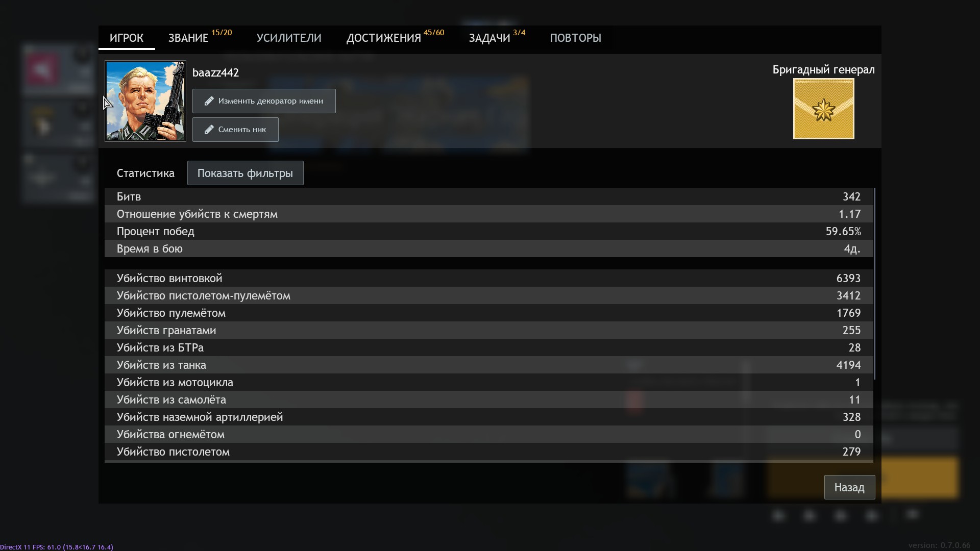Expand filters with Показать фильтры
The image size is (980, 551).
[x=245, y=173]
